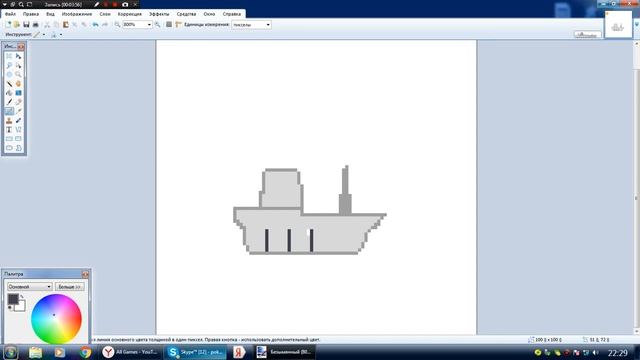Select the Ellipse Select tool

pyautogui.click(x=9, y=75)
